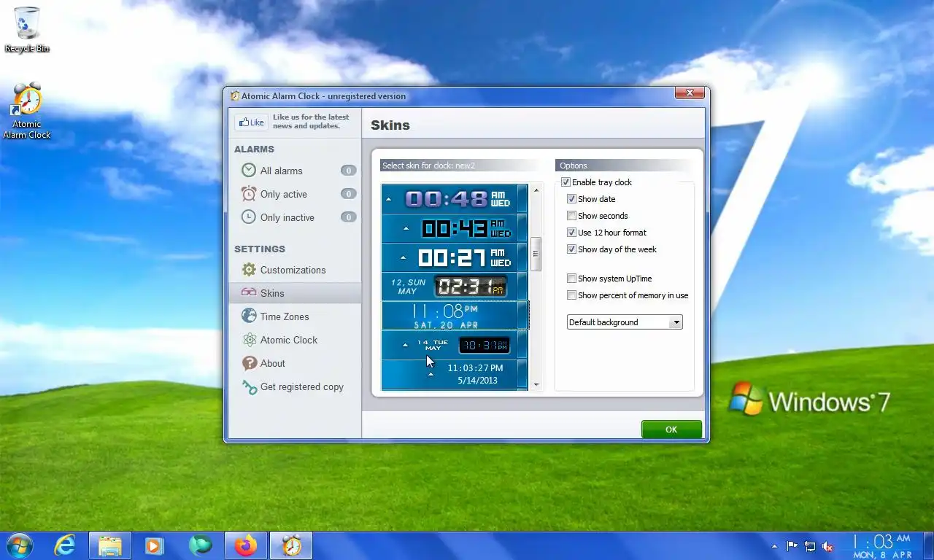
Task: Toggle Enable tray clock checkbox
Action: click(566, 182)
